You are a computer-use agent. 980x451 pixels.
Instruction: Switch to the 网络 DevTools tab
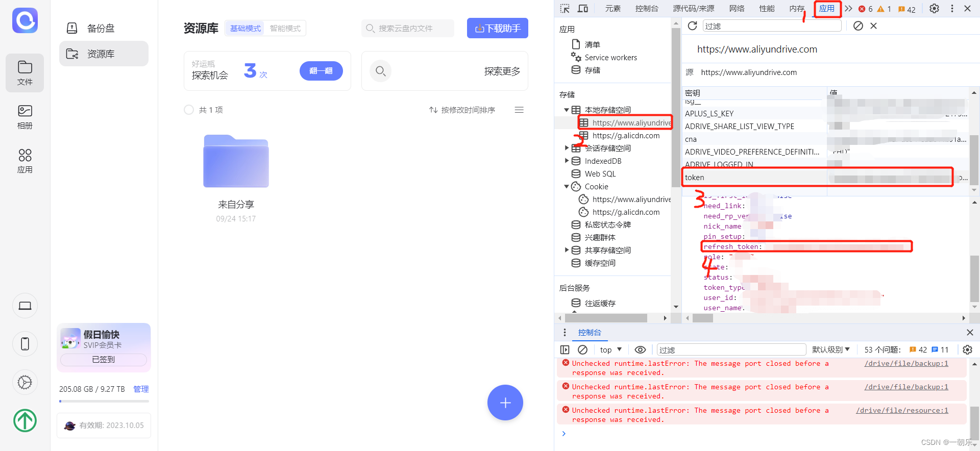pyautogui.click(x=737, y=9)
